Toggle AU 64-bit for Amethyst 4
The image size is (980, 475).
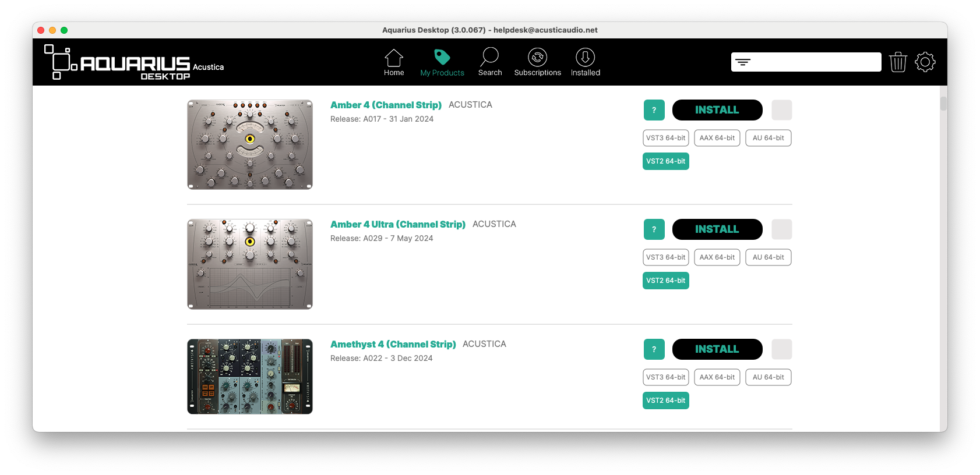tap(769, 377)
